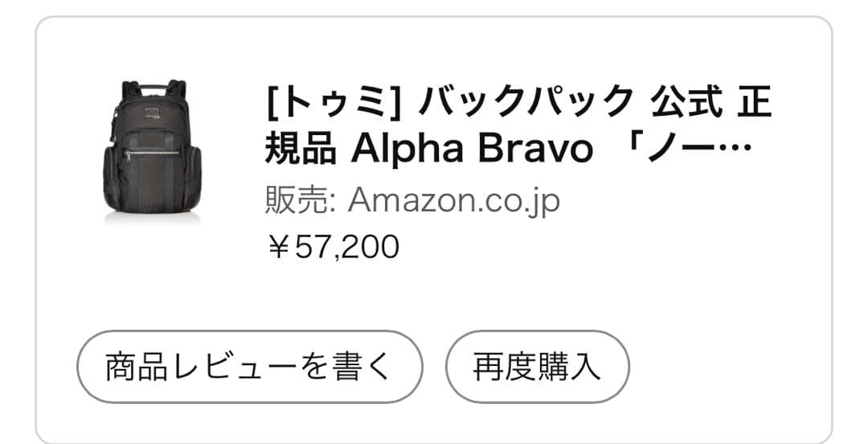The image size is (868, 444).
Task: Tap empty area right of 再度購入
Action: [x=723, y=367]
